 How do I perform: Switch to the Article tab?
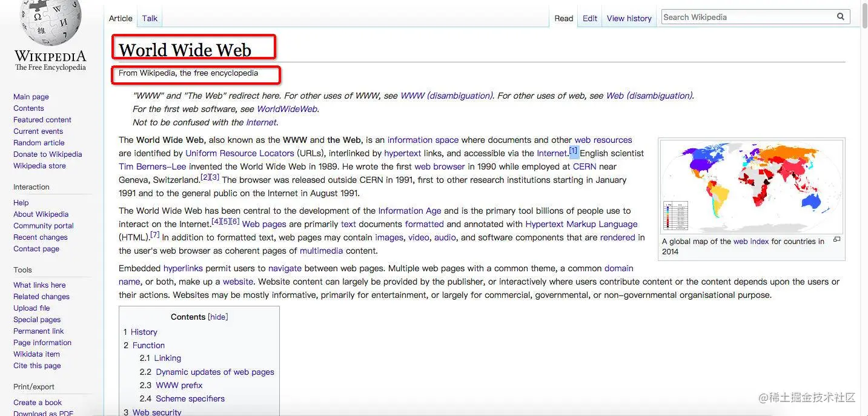coord(121,18)
